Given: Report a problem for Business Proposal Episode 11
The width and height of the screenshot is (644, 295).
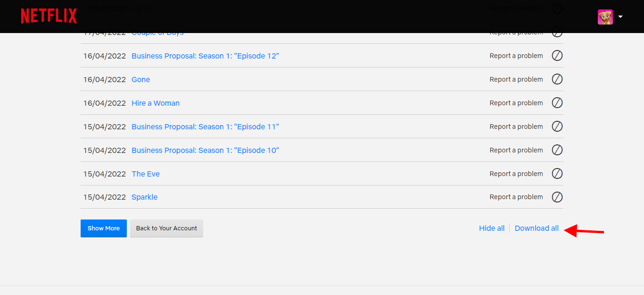Looking at the screenshot, I should pyautogui.click(x=516, y=126).
